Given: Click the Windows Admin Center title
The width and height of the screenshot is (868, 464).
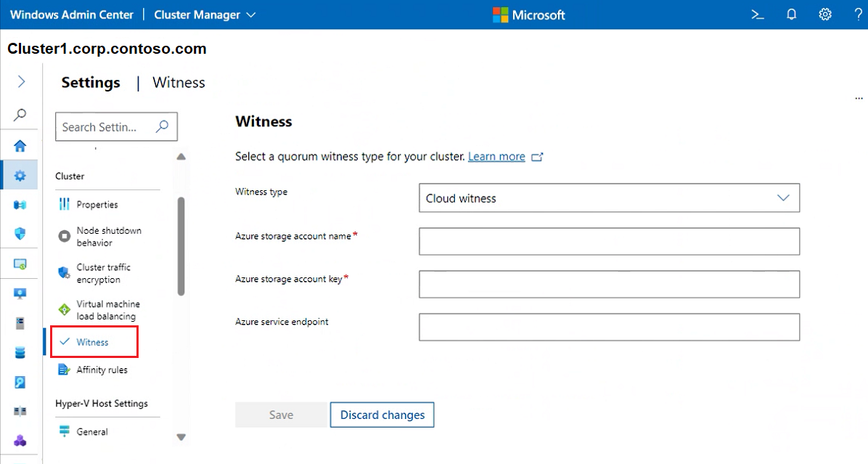Looking at the screenshot, I should pyautogui.click(x=72, y=15).
